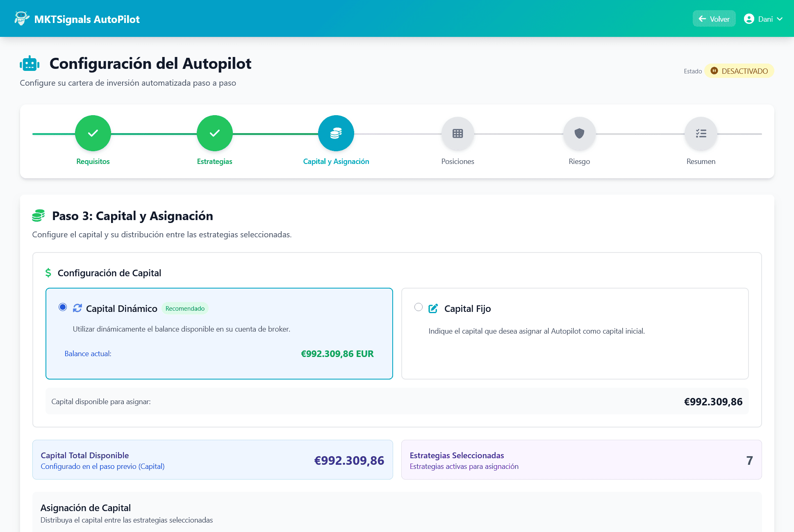Expand the user profile avatar menu
The image size is (794, 532).
(x=749, y=18)
